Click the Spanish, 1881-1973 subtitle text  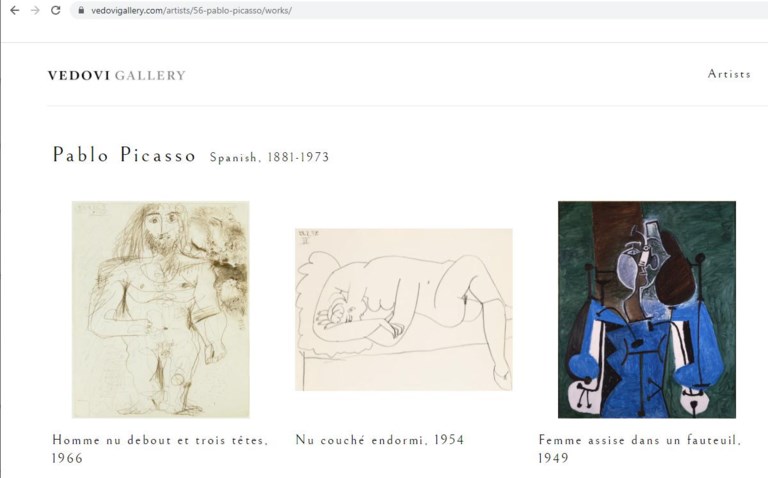tap(269, 157)
